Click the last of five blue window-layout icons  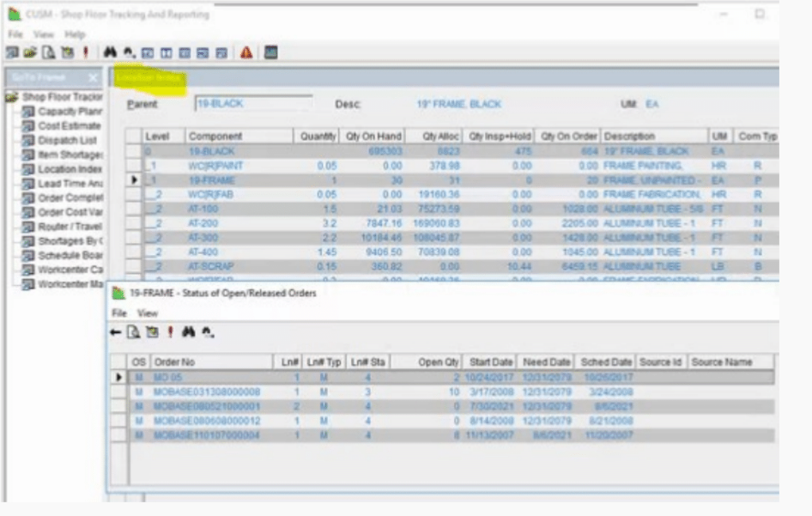tap(221, 52)
